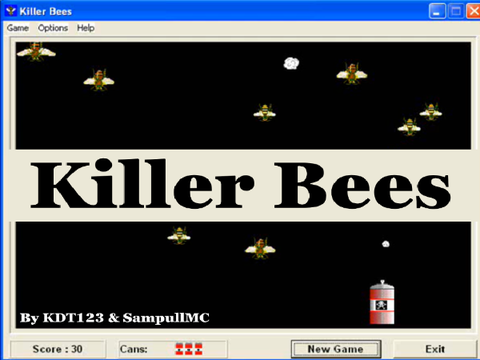Click the Score : 30 display
This screenshot has width=480, height=360.
coord(58,349)
